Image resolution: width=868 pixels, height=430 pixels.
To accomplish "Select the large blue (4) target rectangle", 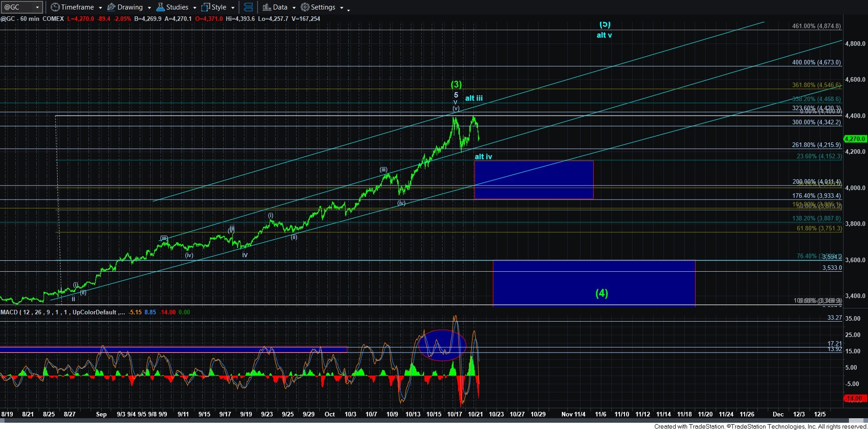I will 594,283.
